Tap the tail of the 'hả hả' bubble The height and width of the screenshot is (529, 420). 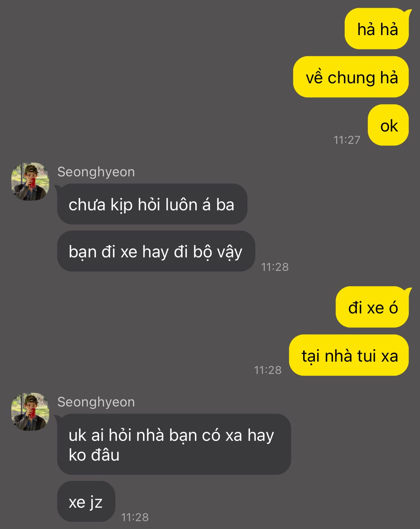click(408, 14)
